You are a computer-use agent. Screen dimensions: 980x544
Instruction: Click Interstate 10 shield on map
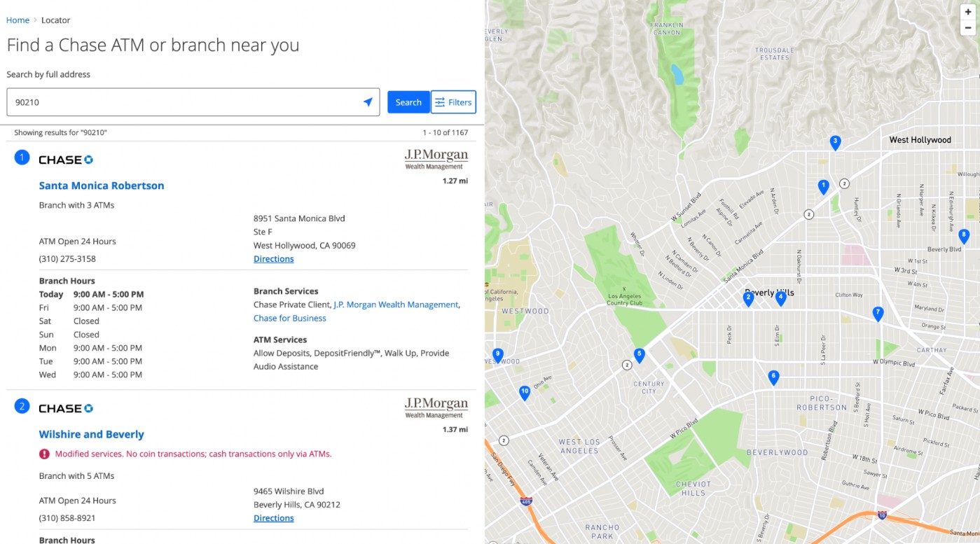coord(882,515)
